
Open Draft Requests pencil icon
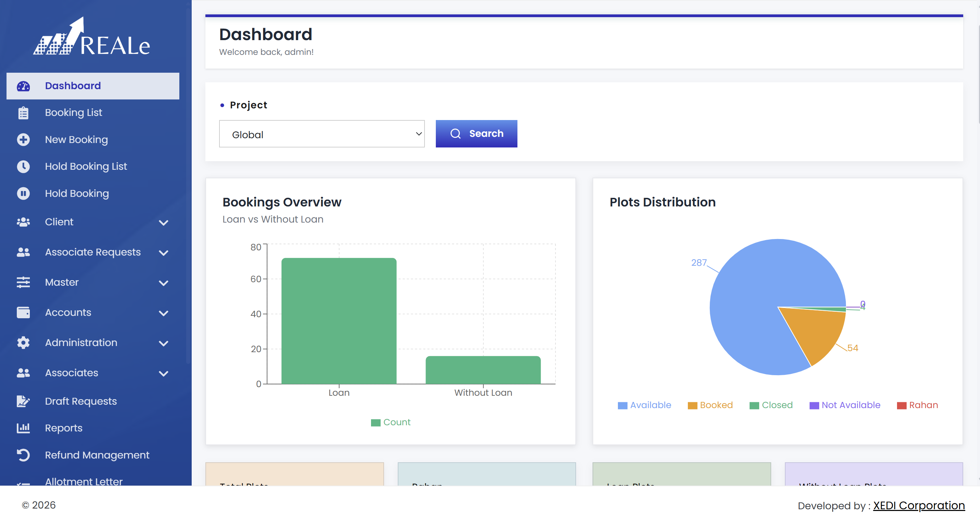click(23, 401)
